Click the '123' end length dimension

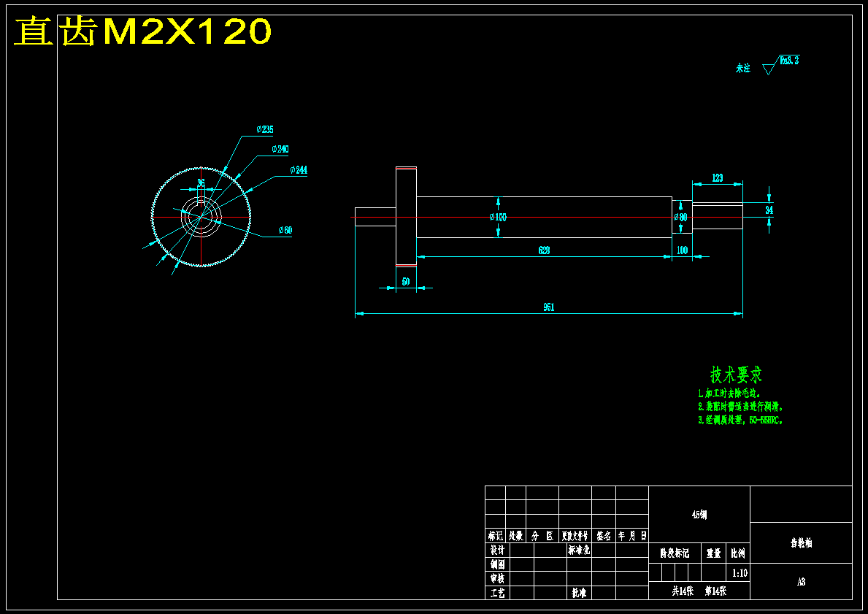pos(717,178)
